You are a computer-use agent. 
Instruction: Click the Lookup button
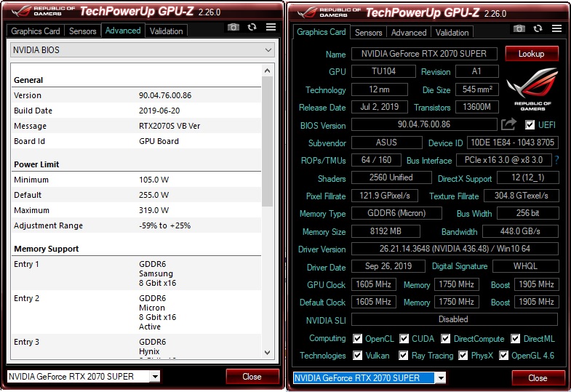532,54
